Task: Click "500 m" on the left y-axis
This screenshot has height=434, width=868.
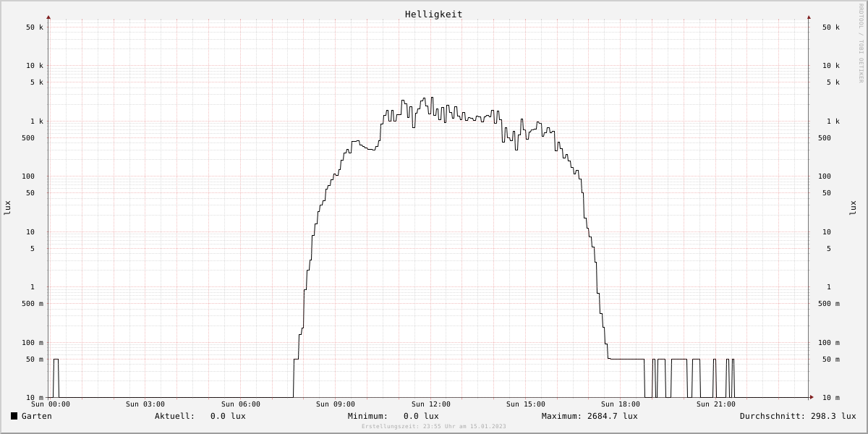Action: 33,304
